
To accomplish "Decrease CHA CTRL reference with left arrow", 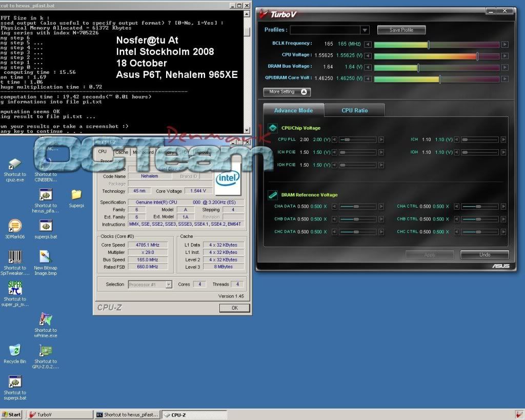I will (x=456, y=206).
